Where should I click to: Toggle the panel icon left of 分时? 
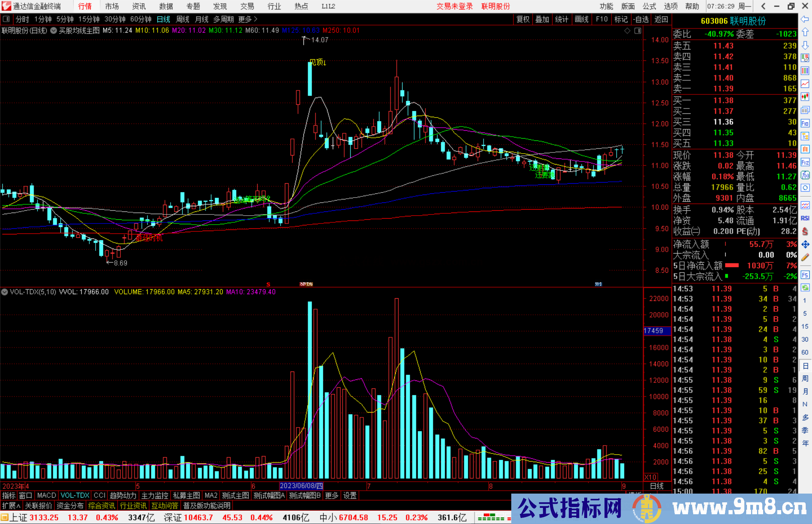[x=6, y=19]
